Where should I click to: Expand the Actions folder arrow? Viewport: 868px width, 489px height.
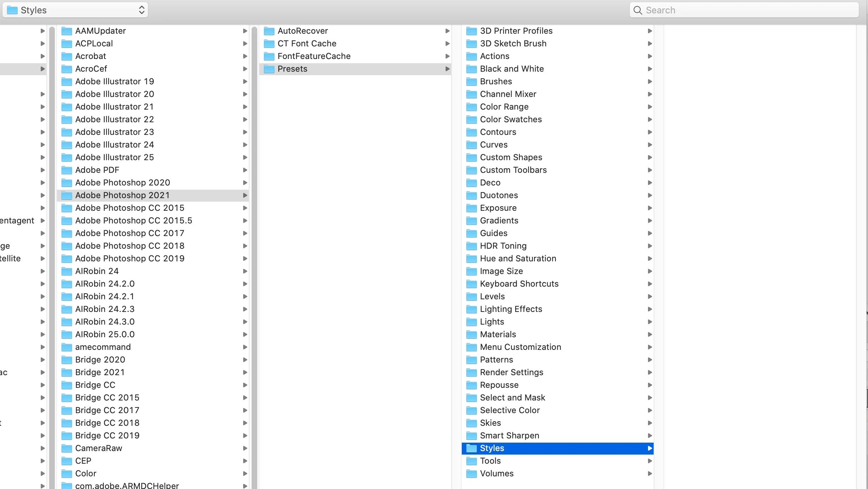[650, 56]
